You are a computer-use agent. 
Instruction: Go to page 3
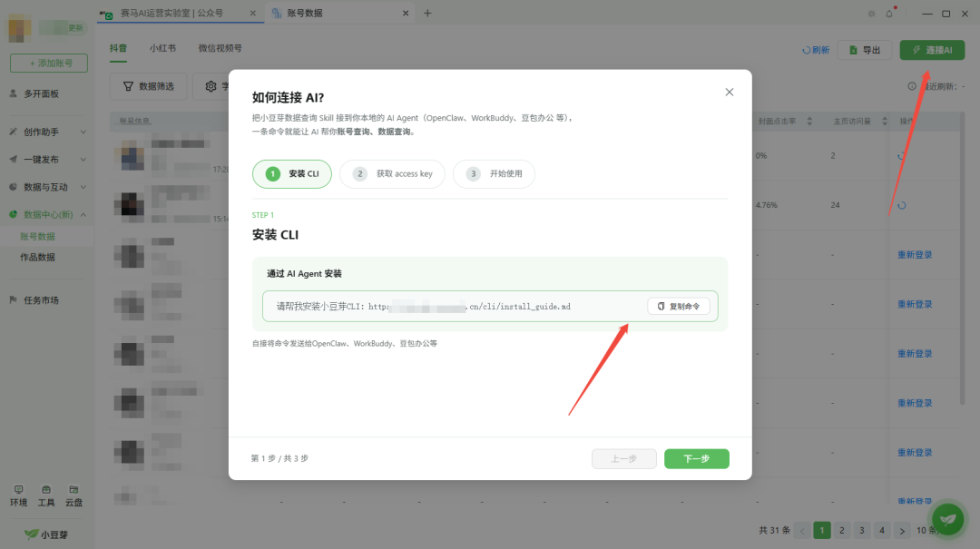tap(862, 530)
